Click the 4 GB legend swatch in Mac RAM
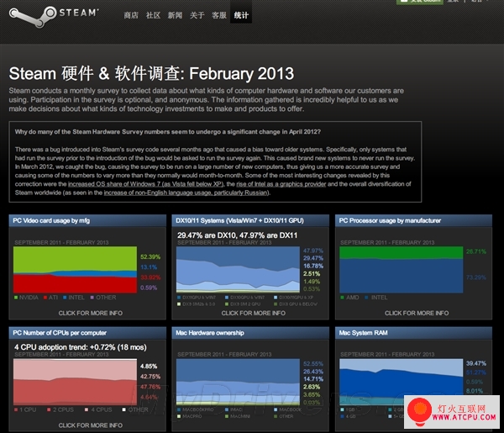504x433 pixels. [x=343, y=416]
